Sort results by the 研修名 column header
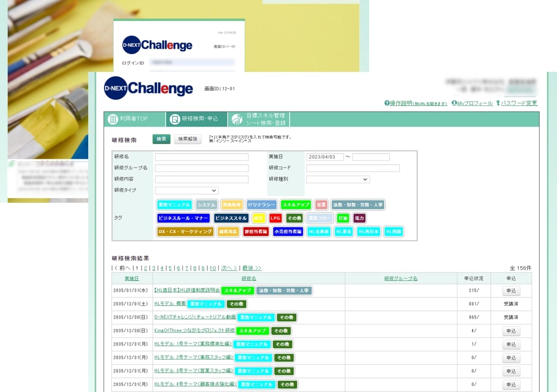Viewport: 557px width, 392px height. tap(248, 279)
